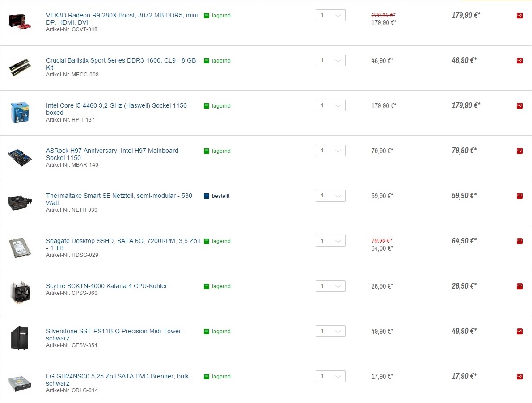Open Crucial Ballistix Sport Series DDR3-1600 link
The height and width of the screenshot is (403, 532).
[121, 64]
